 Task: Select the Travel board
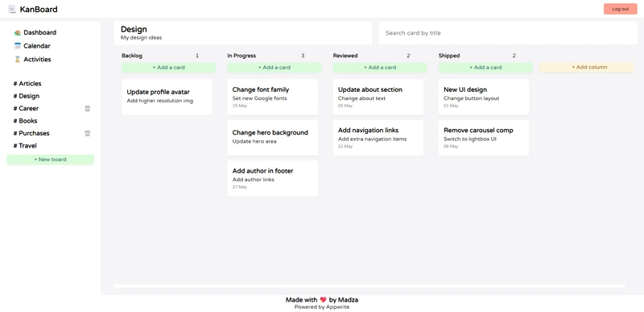[25, 145]
